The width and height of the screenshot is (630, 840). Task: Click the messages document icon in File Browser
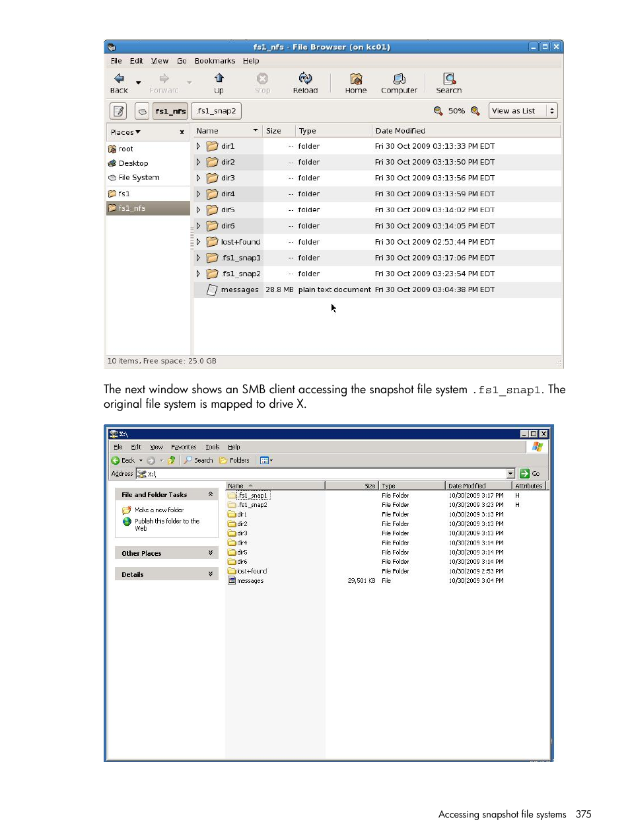tap(212, 289)
